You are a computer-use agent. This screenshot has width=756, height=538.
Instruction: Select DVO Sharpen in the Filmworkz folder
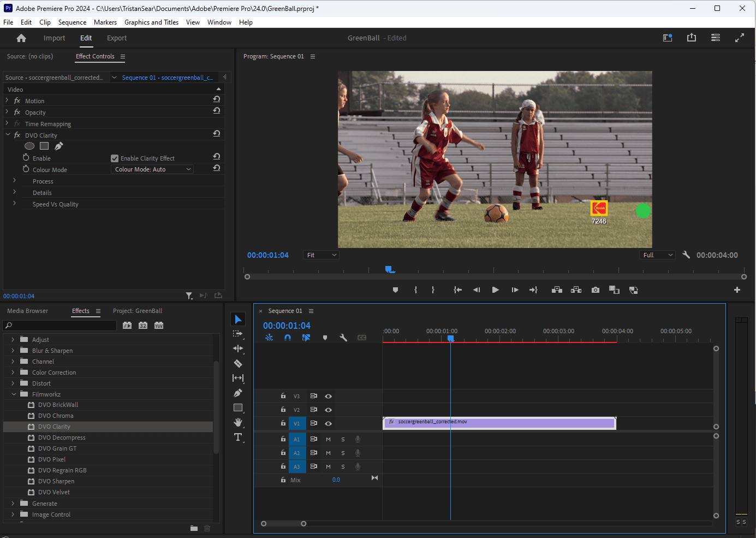(56, 481)
